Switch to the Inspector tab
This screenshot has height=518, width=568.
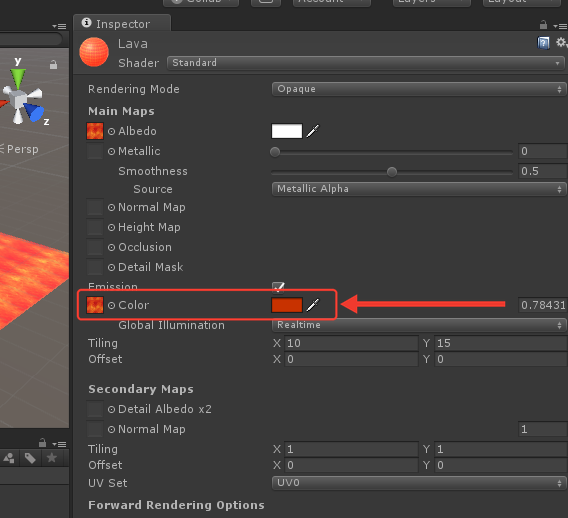click(x=122, y=24)
